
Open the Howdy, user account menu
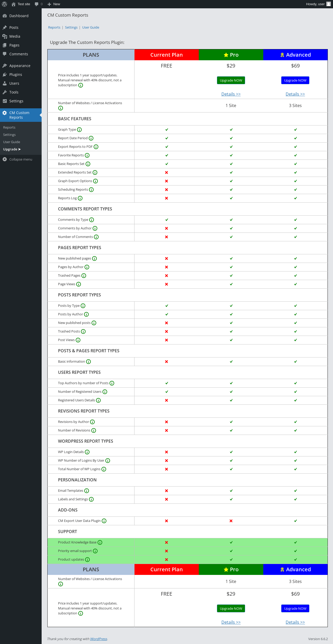pyautogui.click(x=315, y=4)
